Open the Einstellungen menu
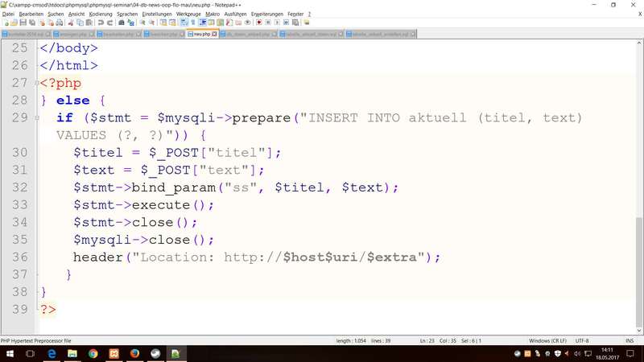This screenshot has height=362, width=644. (157, 14)
